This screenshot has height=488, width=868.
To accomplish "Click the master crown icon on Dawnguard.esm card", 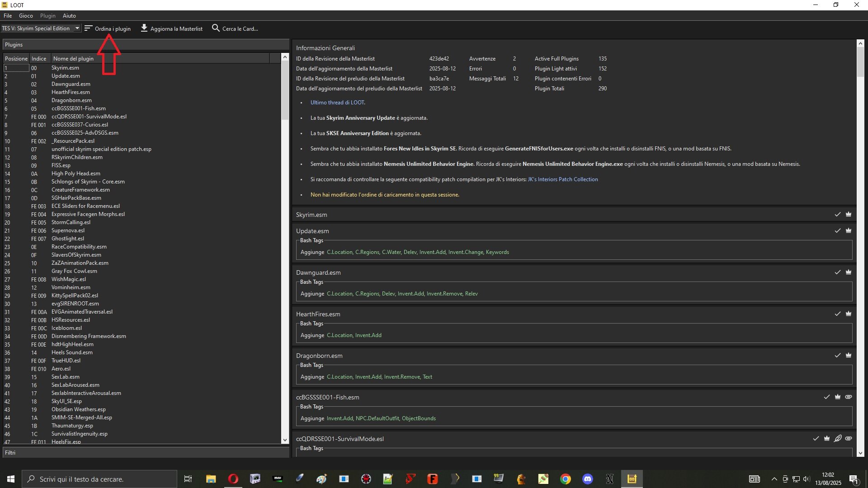I will click(849, 272).
